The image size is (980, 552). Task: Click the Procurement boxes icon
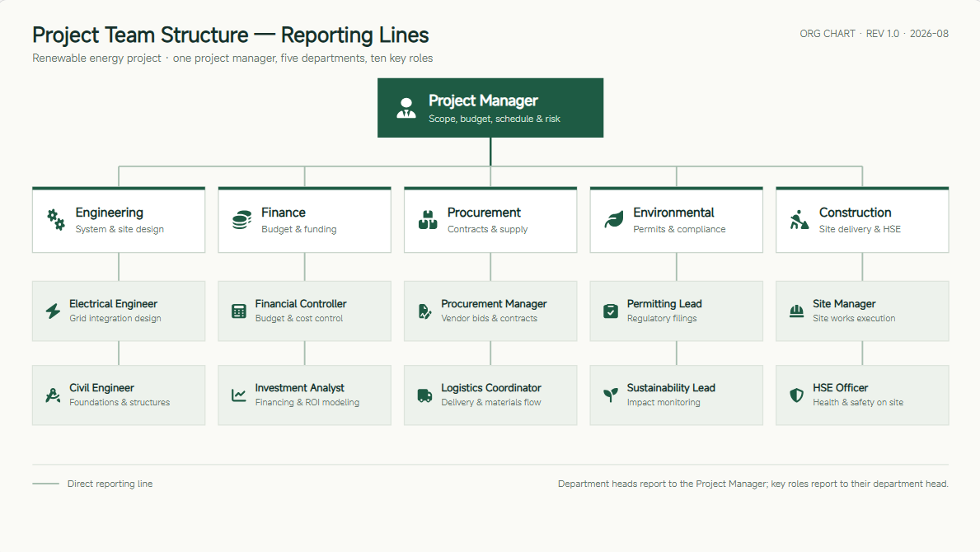pos(428,220)
